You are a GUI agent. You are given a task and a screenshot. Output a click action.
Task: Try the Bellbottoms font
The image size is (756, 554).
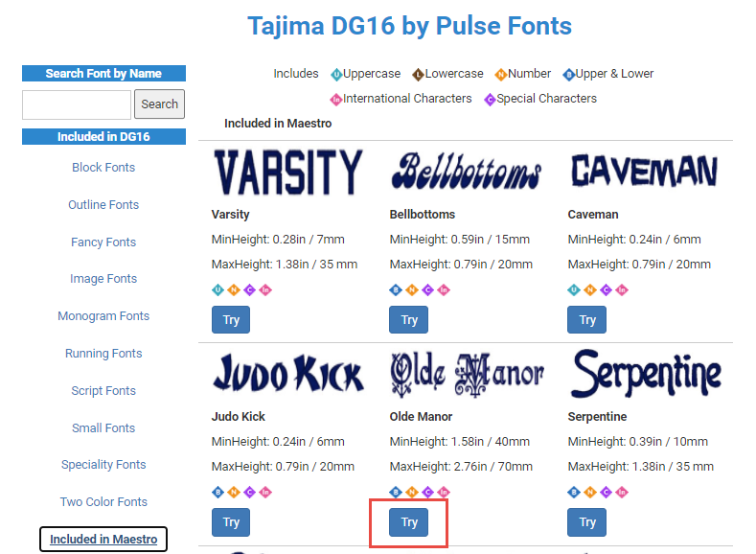[409, 320]
